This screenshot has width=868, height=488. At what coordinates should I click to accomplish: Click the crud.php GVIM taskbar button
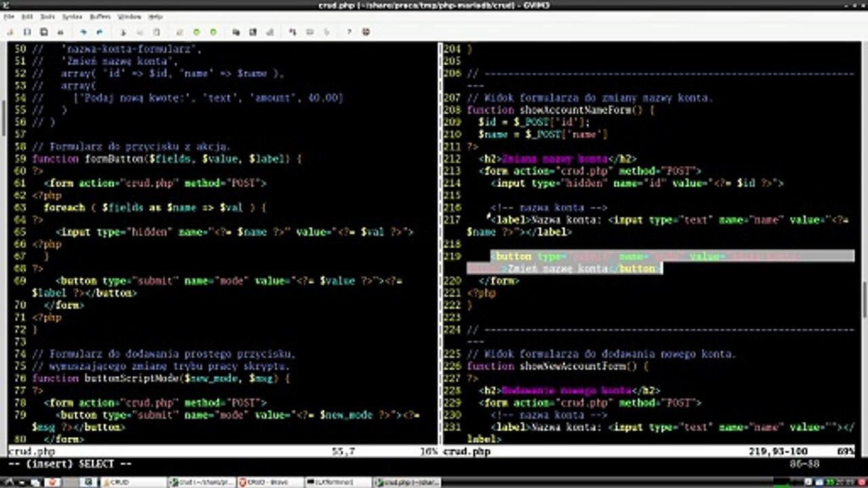pos(406,482)
